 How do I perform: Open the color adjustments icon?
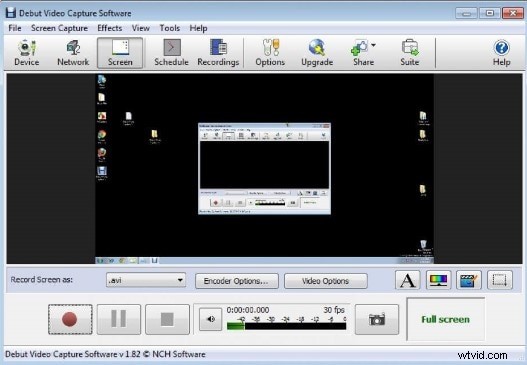point(438,280)
